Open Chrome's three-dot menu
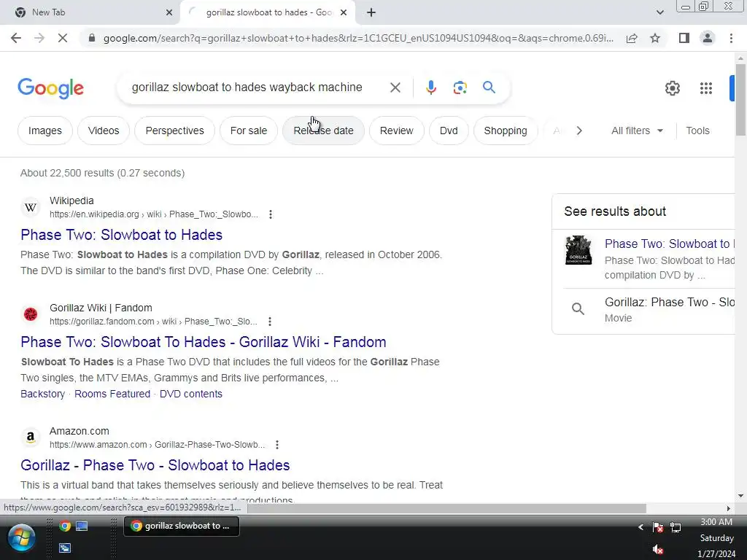747x560 pixels. tap(731, 38)
